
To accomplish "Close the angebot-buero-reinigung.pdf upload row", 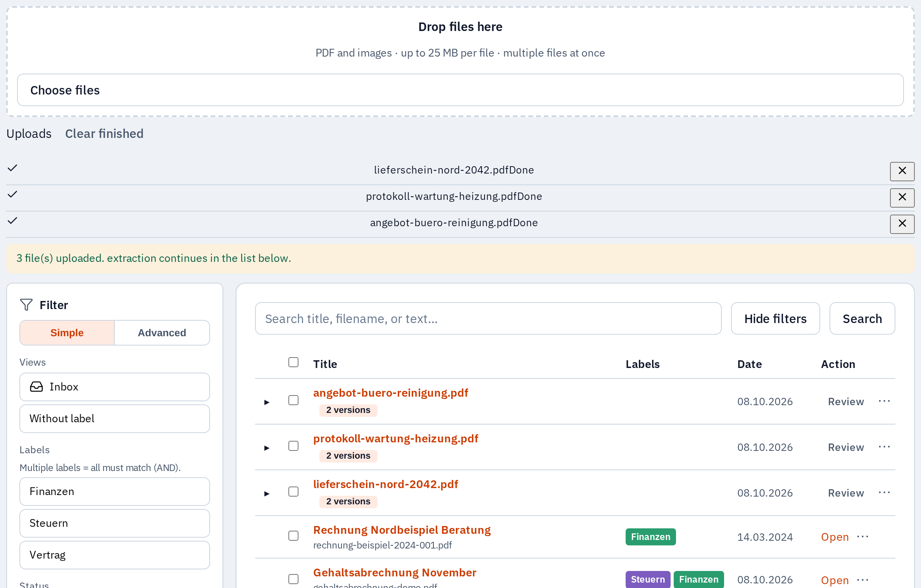I will point(902,224).
